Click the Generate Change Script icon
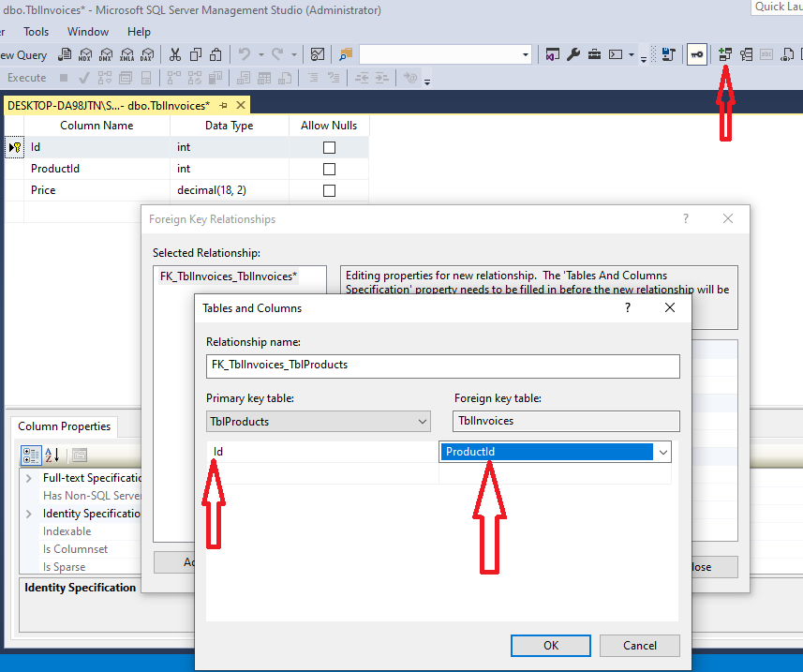803x672 pixels. click(668, 54)
